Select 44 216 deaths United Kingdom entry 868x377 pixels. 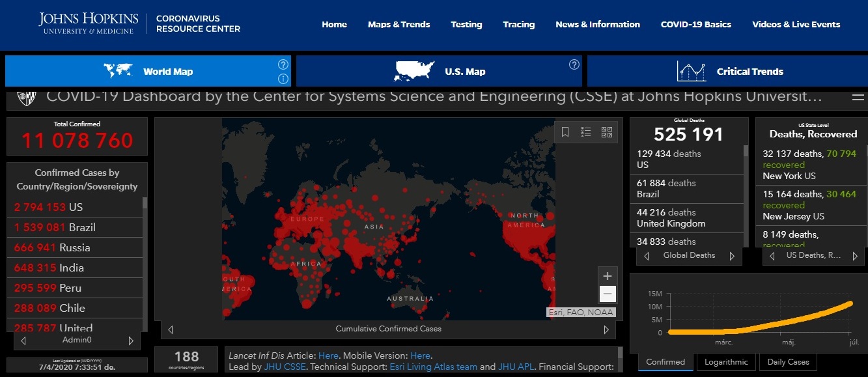click(x=687, y=218)
